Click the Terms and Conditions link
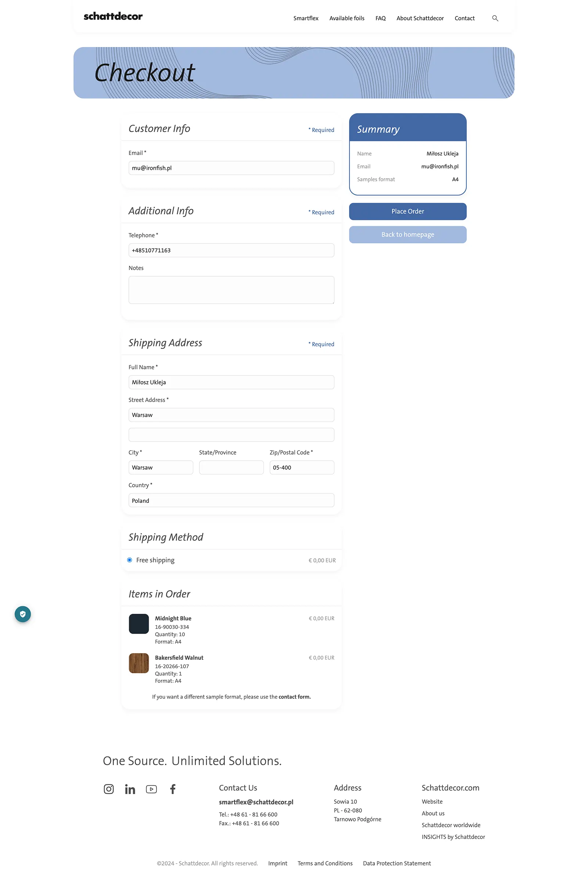This screenshot has width=588, height=878. click(x=325, y=863)
